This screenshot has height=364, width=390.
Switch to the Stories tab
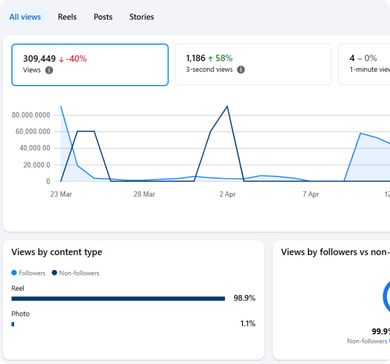(142, 17)
